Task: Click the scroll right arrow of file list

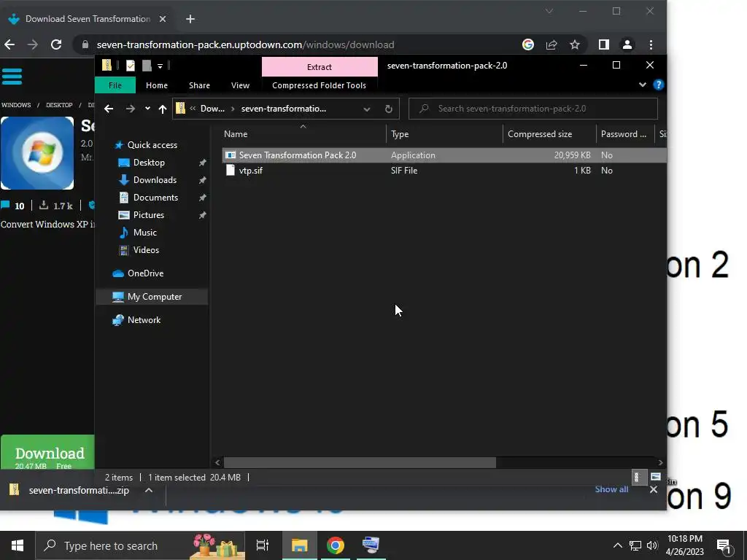Action: pyautogui.click(x=660, y=462)
